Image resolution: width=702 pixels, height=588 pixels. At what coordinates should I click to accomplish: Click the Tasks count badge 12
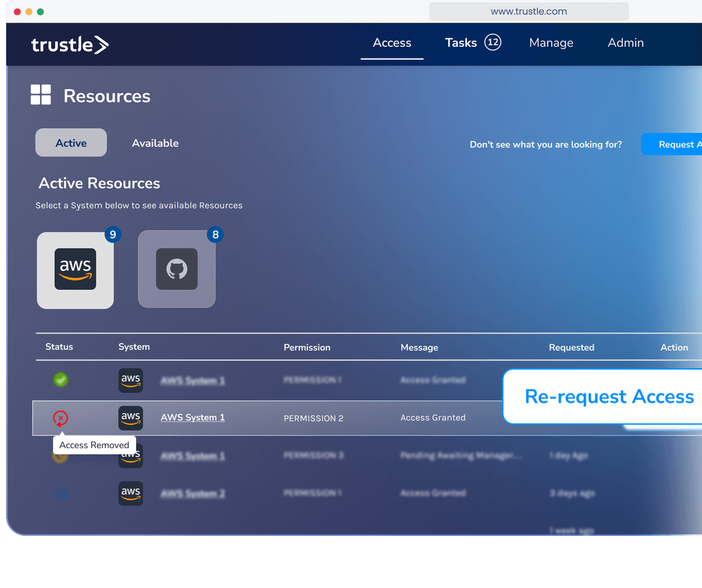[493, 42]
